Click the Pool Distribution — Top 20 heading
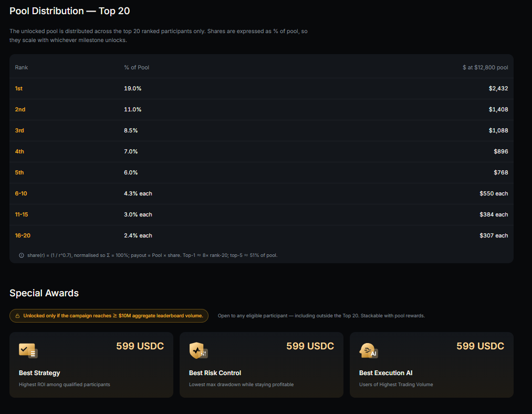Image resolution: width=532 pixels, height=414 pixels. pos(69,11)
